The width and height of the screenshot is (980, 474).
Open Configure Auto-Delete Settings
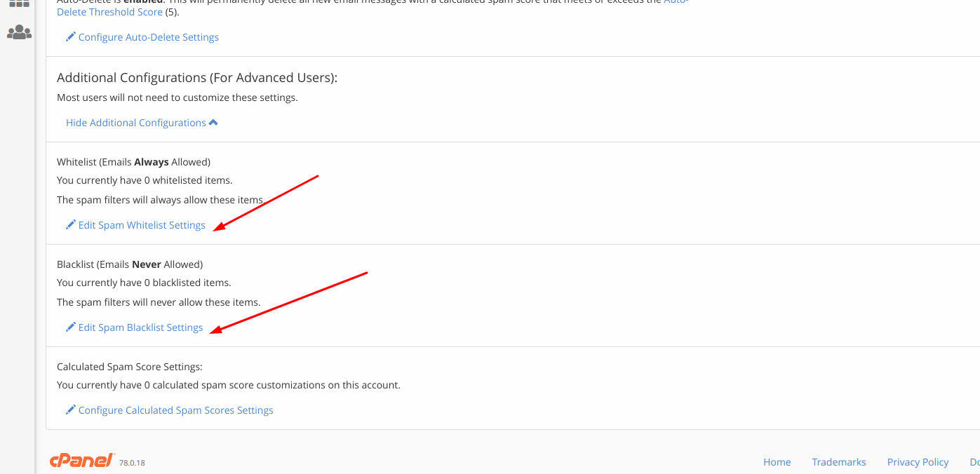click(x=148, y=37)
